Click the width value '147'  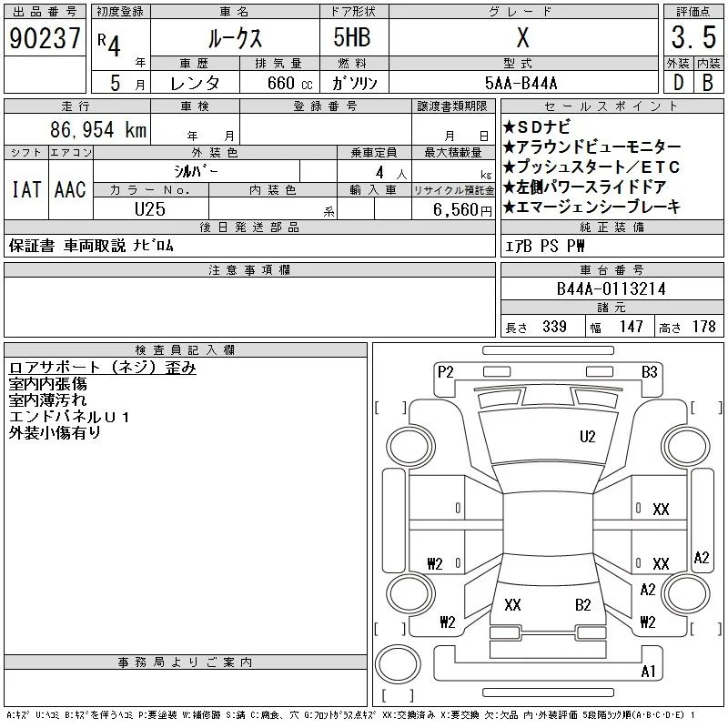[x=631, y=327]
